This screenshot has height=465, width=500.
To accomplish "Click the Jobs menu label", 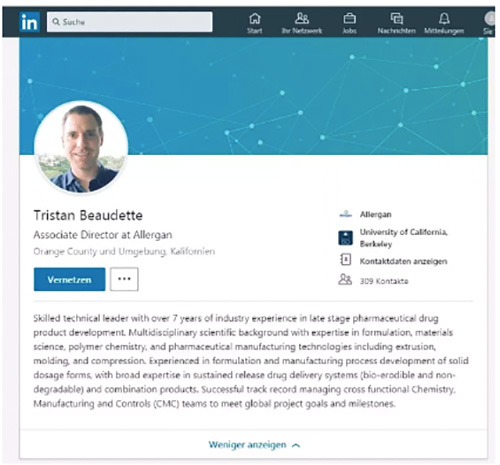I will 349,31.
